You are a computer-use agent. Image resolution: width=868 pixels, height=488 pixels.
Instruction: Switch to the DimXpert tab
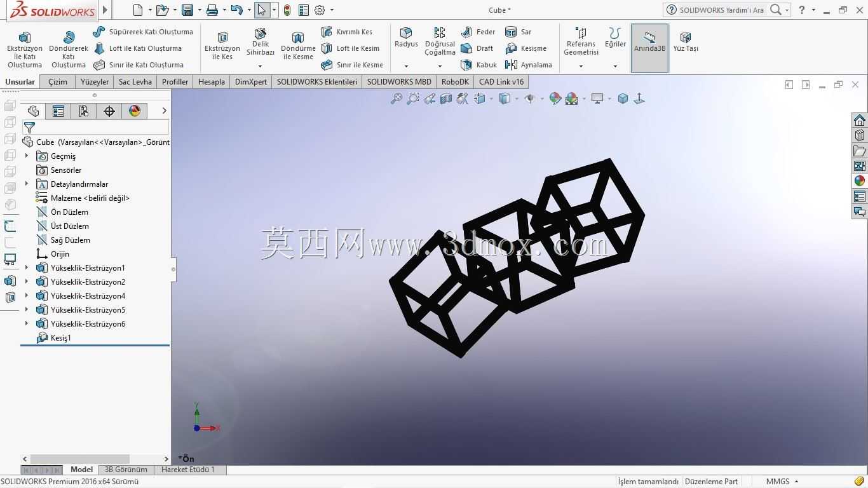(251, 81)
